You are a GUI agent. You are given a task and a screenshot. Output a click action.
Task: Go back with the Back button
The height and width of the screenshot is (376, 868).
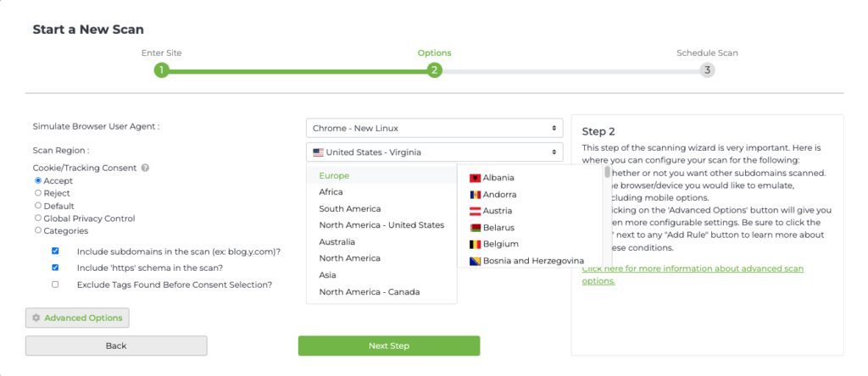116,346
